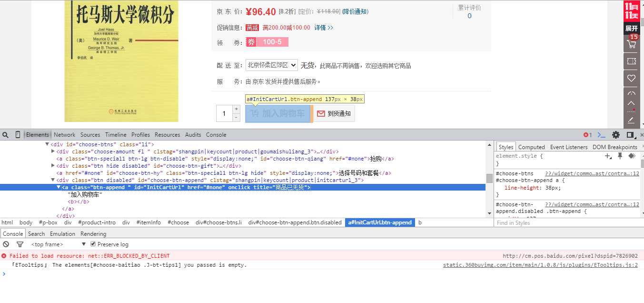Click the DevTools inspect element magnifier icon
644x303 pixels.
coord(6,135)
